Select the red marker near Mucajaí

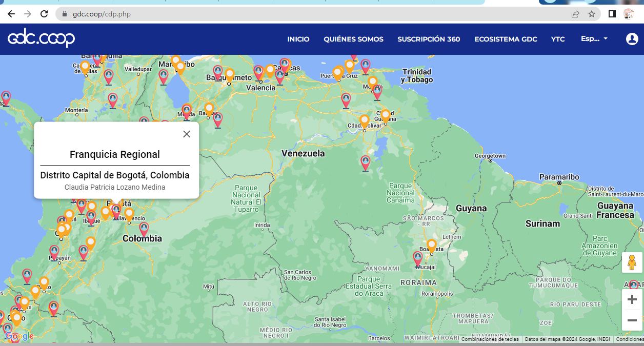pyautogui.click(x=418, y=259)
